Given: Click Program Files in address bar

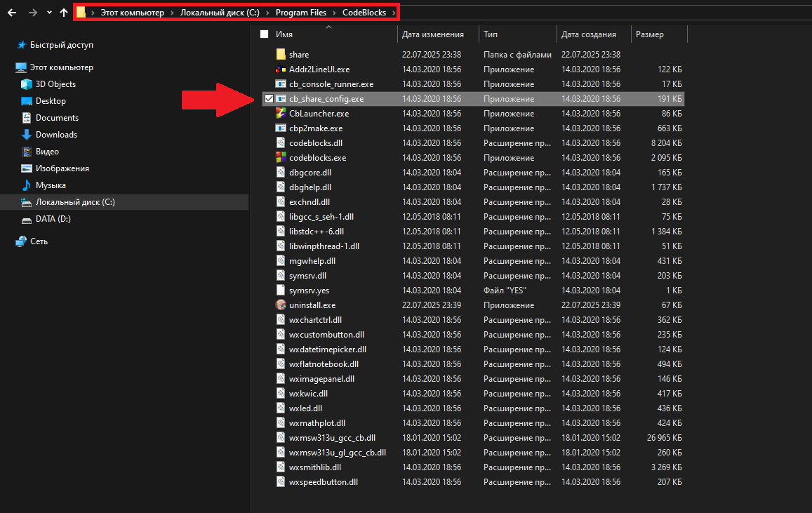Looking at the screenshot, I should pyautogui.click(x=301, y=13).
